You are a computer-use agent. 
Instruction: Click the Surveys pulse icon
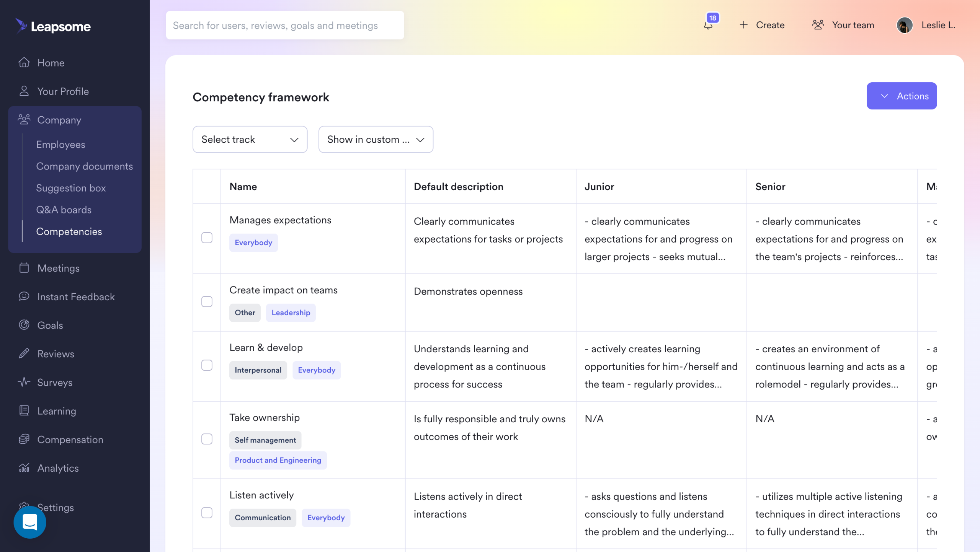[x=24, y=382]
